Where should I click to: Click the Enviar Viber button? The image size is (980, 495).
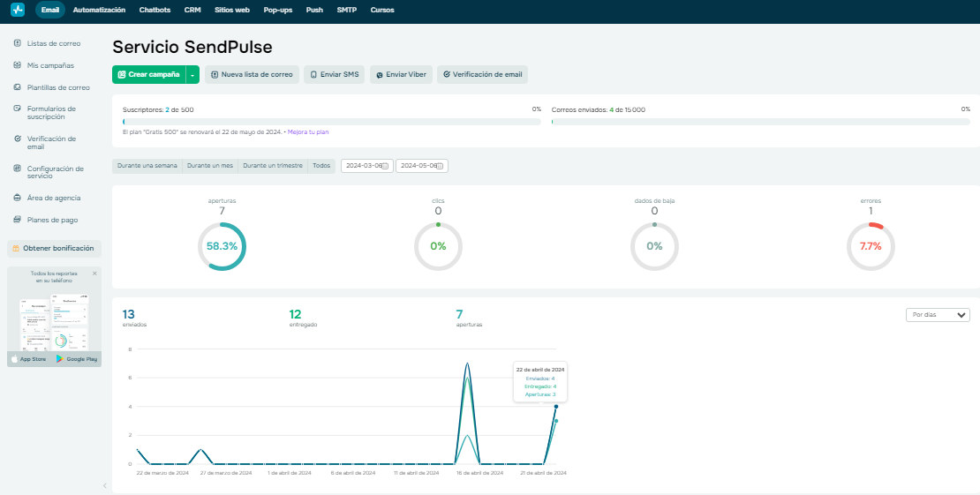click(401, 74)
